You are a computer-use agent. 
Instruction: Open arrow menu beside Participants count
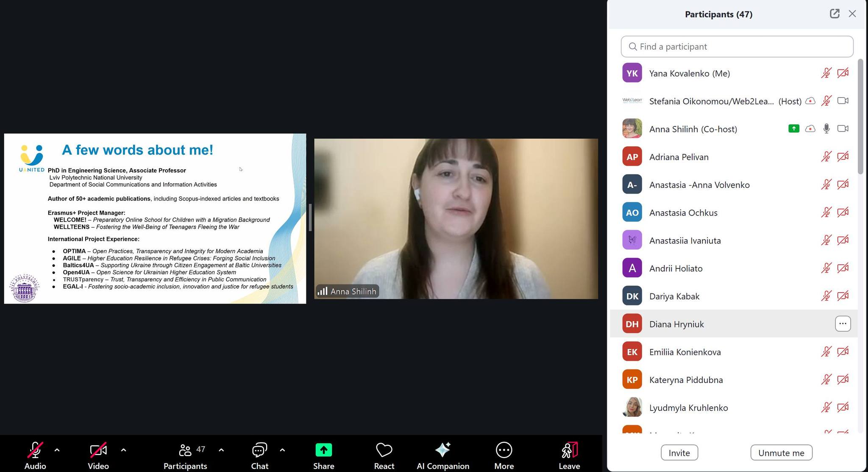point(221,450)
